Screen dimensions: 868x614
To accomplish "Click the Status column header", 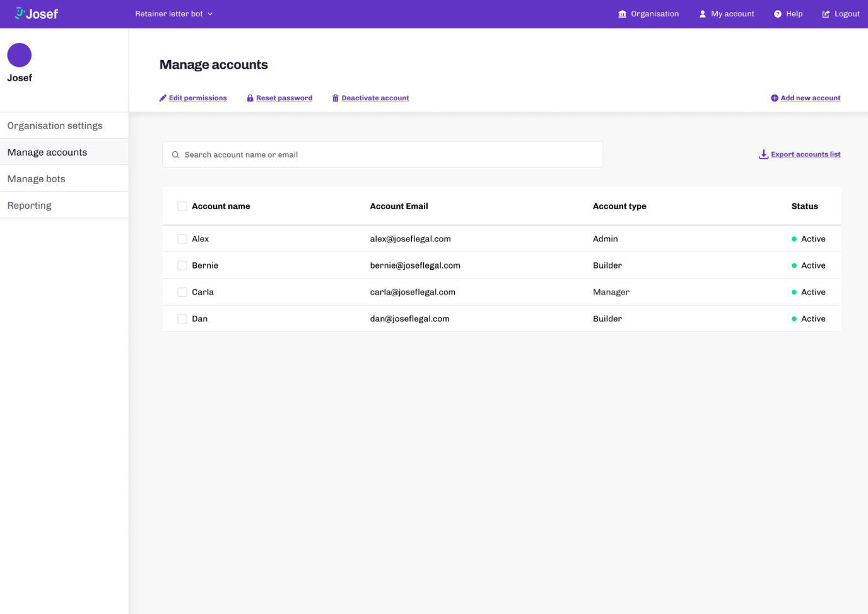I will point(805,206).
